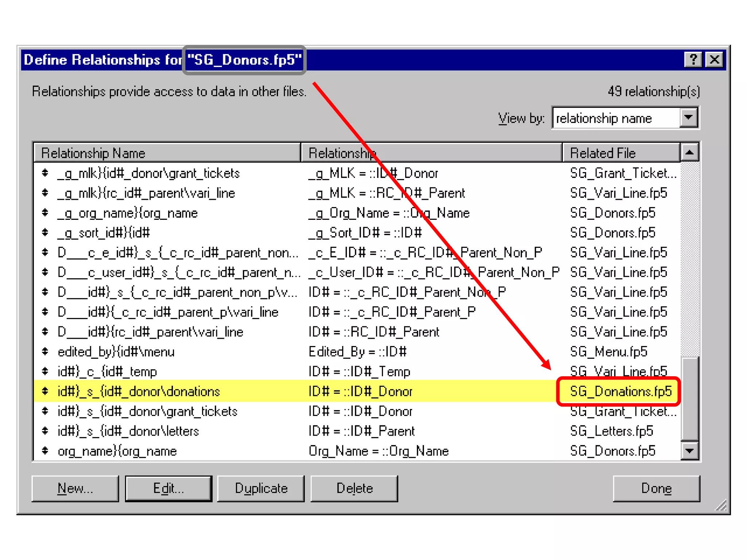Click reorder handle for id#}_s_{id#_donor\letters
This screenshot has width=747, height=560.
[45, 431]
